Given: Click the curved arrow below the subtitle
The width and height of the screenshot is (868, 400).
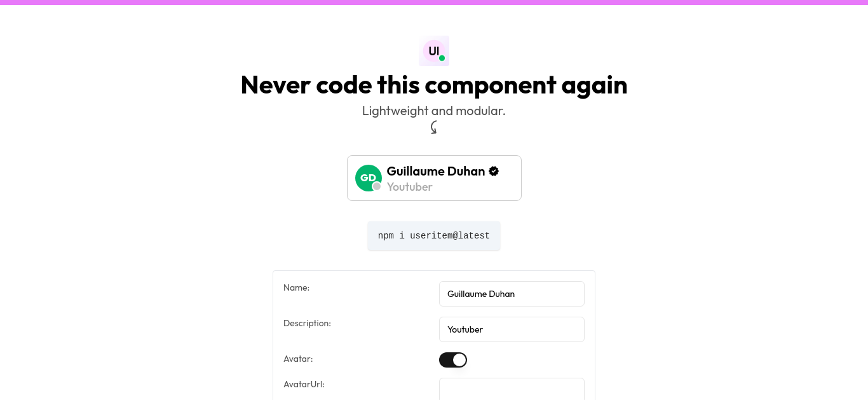Looking at the screenshot, I should coord(434,128).
